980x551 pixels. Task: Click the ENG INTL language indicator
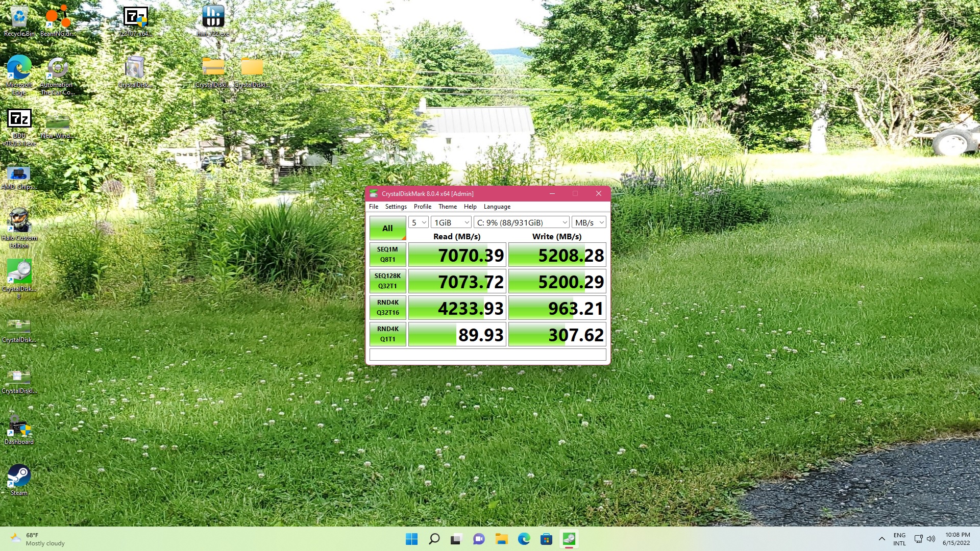pos(899,539)
